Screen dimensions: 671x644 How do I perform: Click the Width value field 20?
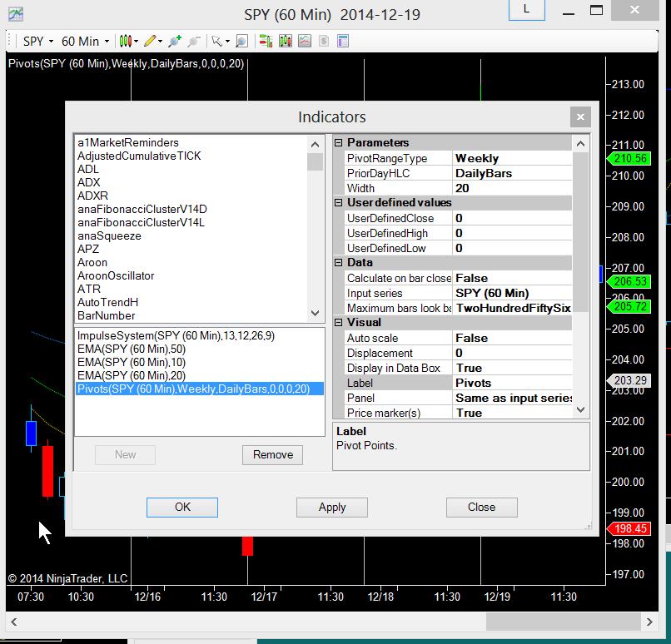[512, 188]
